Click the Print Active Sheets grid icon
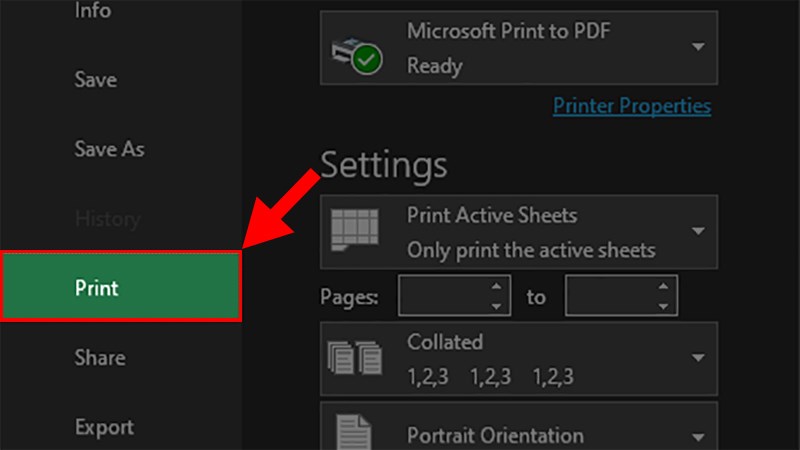 tap(355, 230)
